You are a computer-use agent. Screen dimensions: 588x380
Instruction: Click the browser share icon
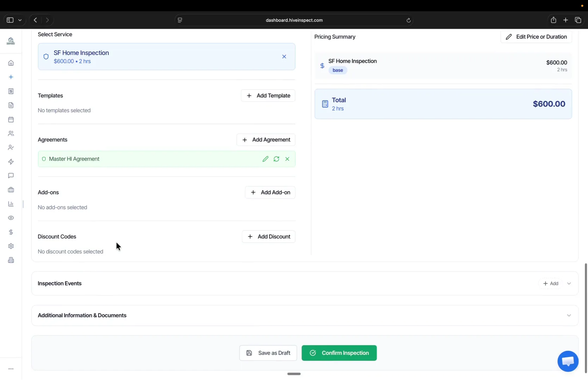[553, 20]
